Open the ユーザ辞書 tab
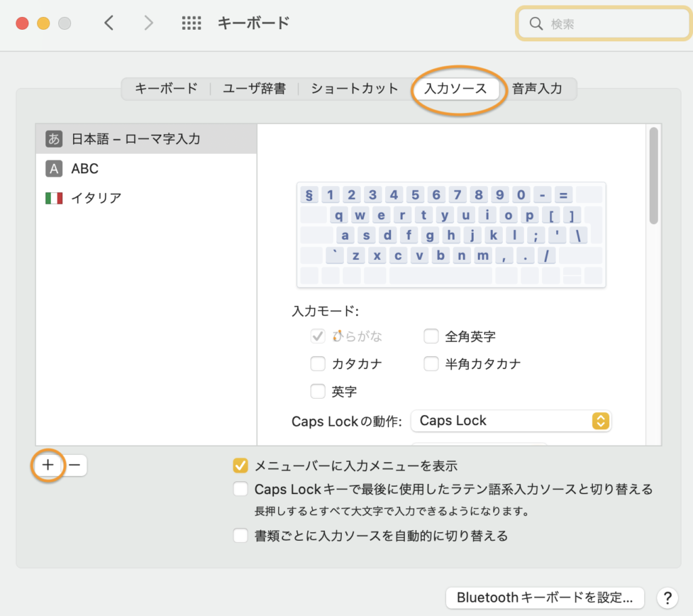Viewport: 693px width, 616px height. click(254, 89)
